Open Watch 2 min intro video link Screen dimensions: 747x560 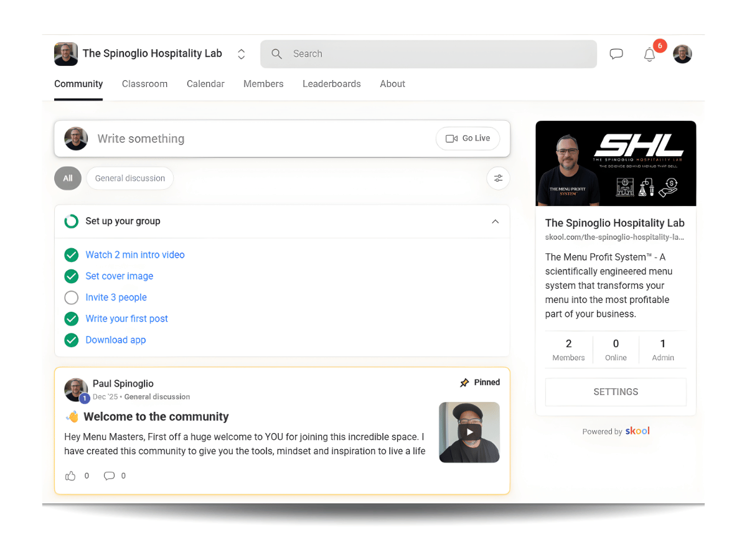tap(135, 255)
